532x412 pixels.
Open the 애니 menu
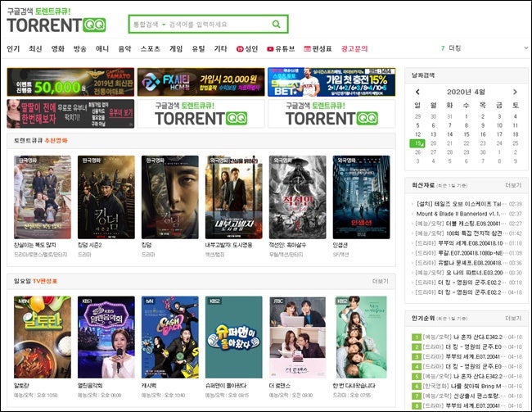click(x=102, y=48)
